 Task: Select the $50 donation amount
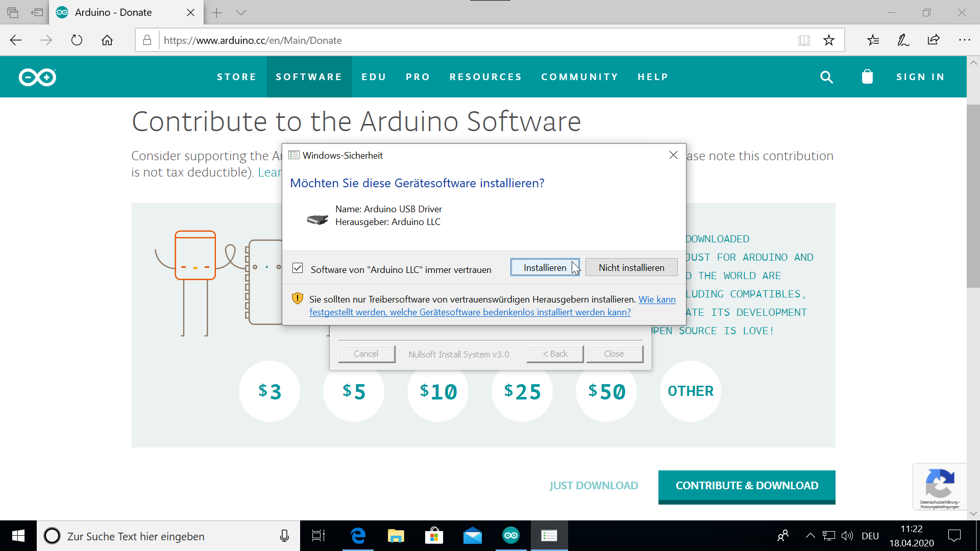click(606, 391)
